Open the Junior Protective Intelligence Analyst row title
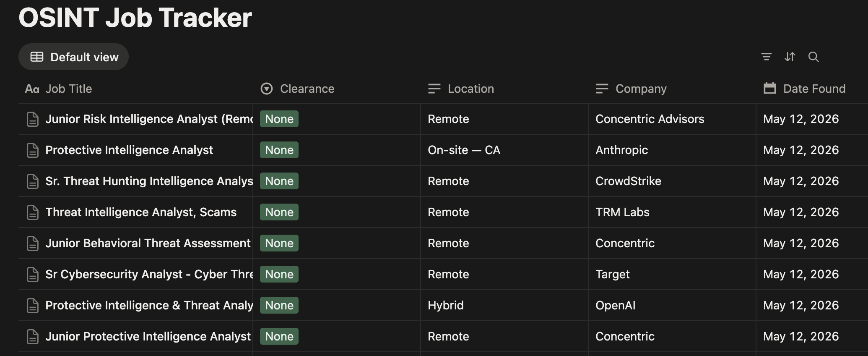Screen dimensions: 868x356 (148, 336)
